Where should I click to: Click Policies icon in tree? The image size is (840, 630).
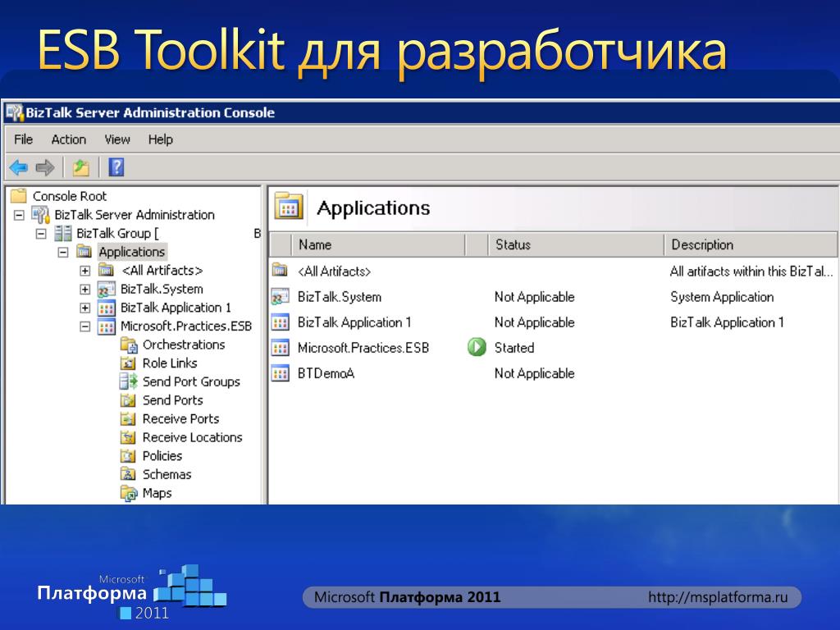pos(128,456)
